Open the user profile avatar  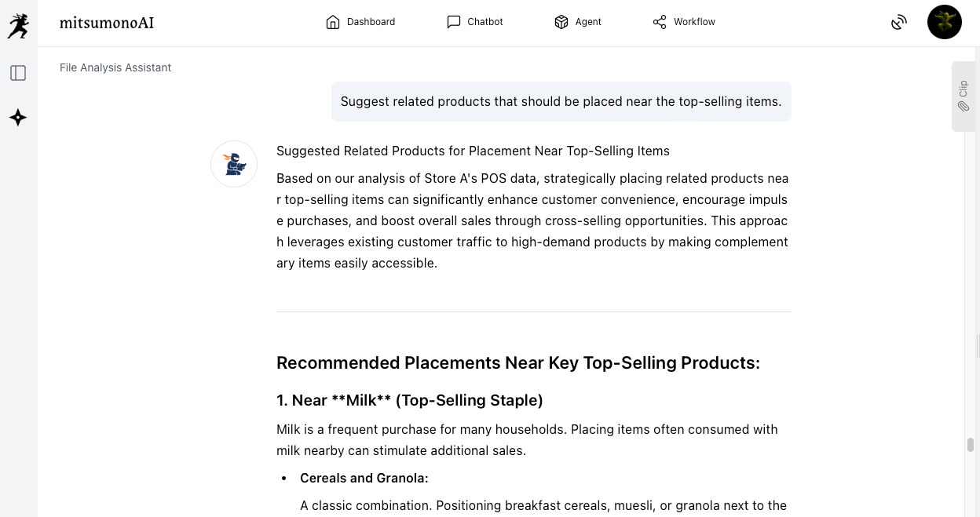pos(944,22)
